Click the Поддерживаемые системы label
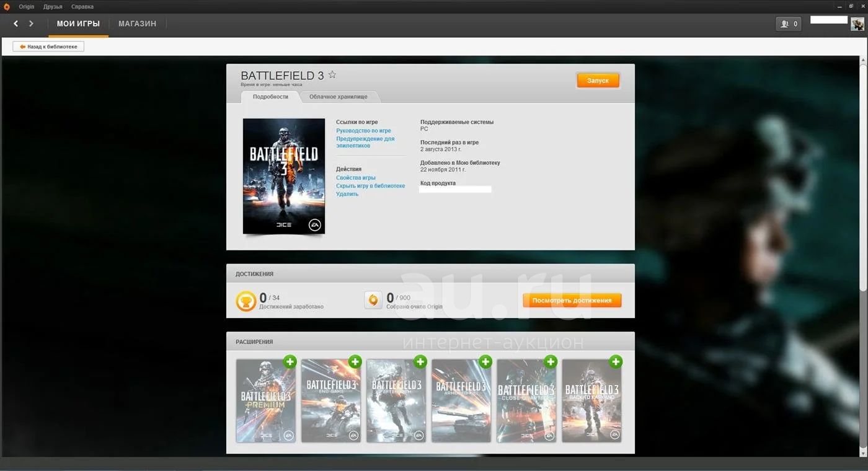 tap(457, 122)
